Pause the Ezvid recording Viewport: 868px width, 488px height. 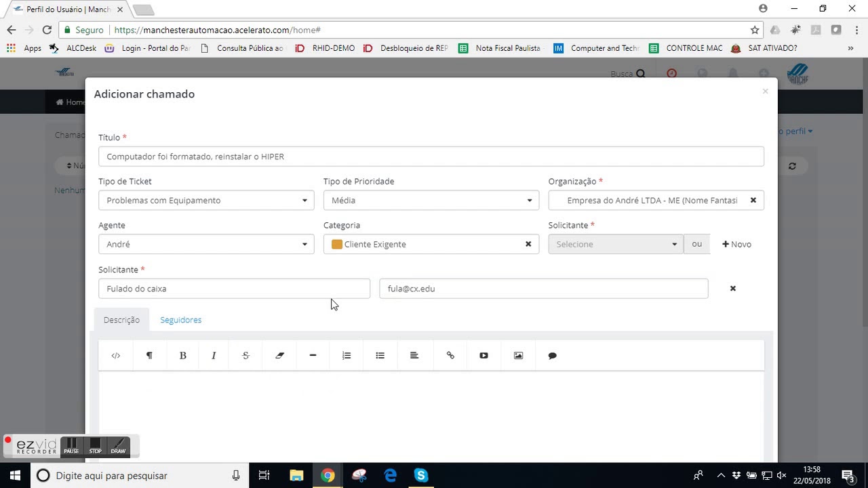(71, 446)
